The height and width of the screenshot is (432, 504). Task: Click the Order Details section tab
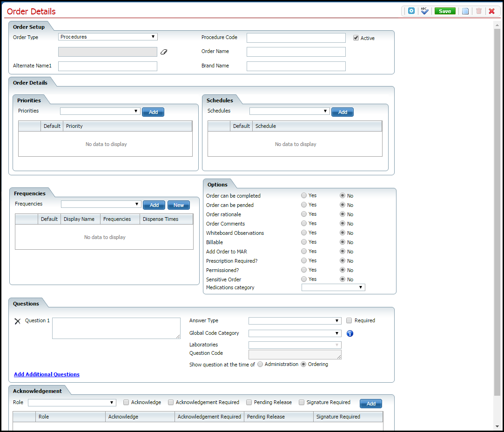click(x=30, y=83)
